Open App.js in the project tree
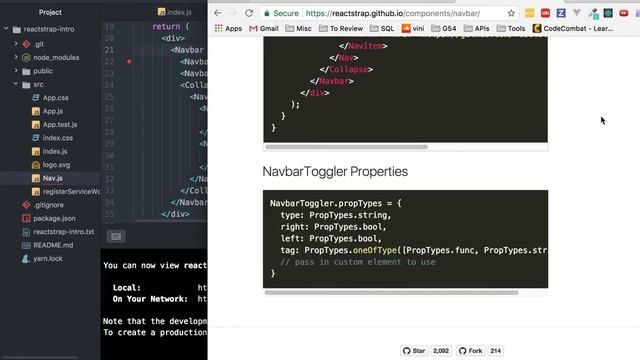This screenshot has width=640, height=360. (x=47, y=111)
